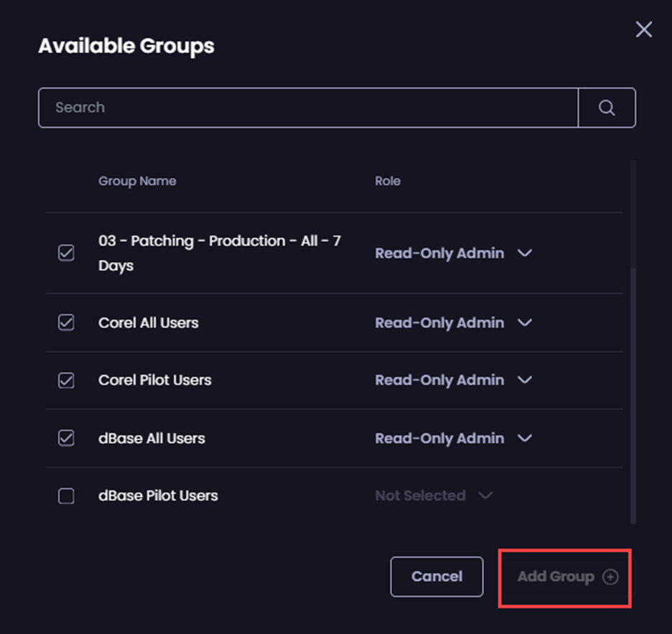Click the search magnifier icon
The width and height of the screenshot is (672, 634).
(607, 107)
